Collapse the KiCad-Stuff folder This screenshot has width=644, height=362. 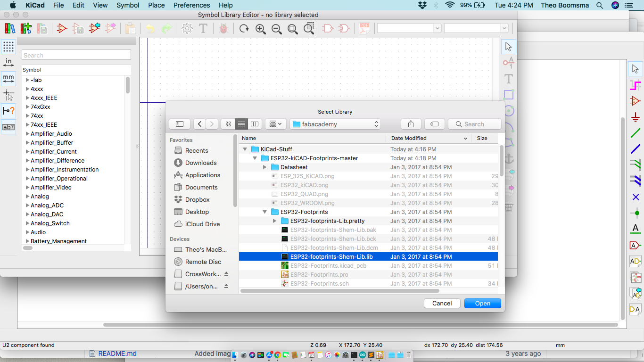(245, 149)
